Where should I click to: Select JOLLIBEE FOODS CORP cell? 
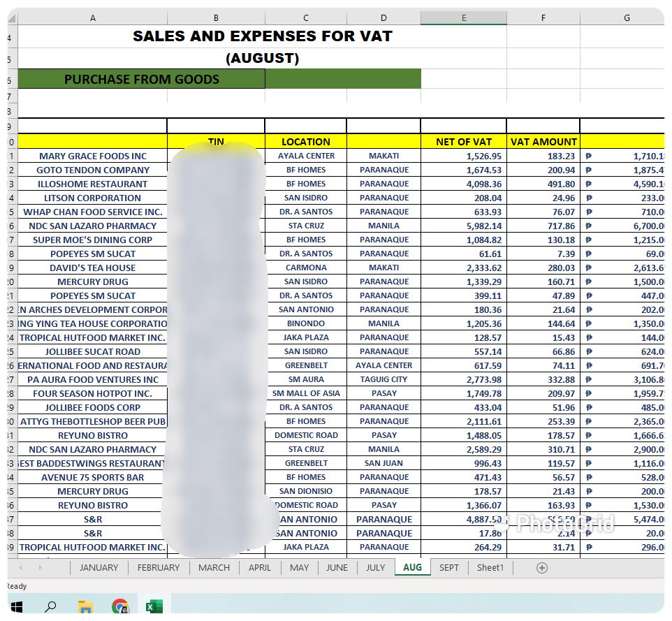93,407
